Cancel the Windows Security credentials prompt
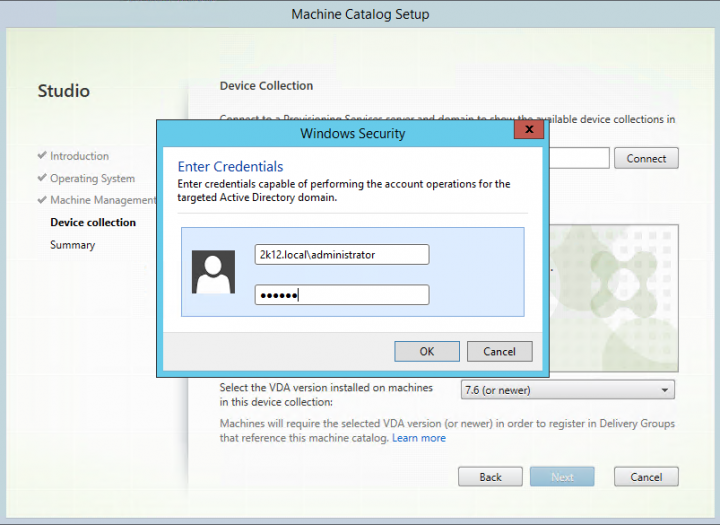Viewport: 720px width, 525px height. coord(499,351)
